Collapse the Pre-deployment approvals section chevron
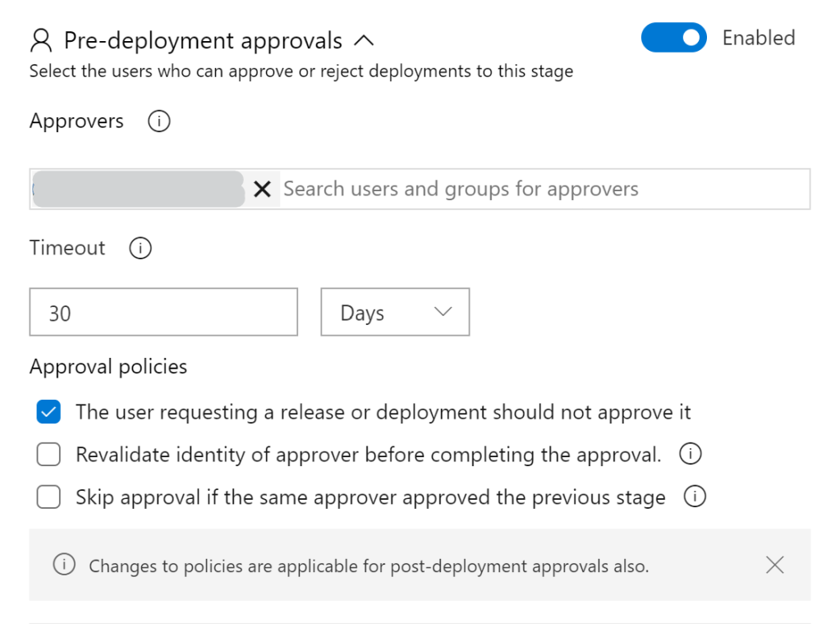 pyautogui.click(x=363, y=40)
